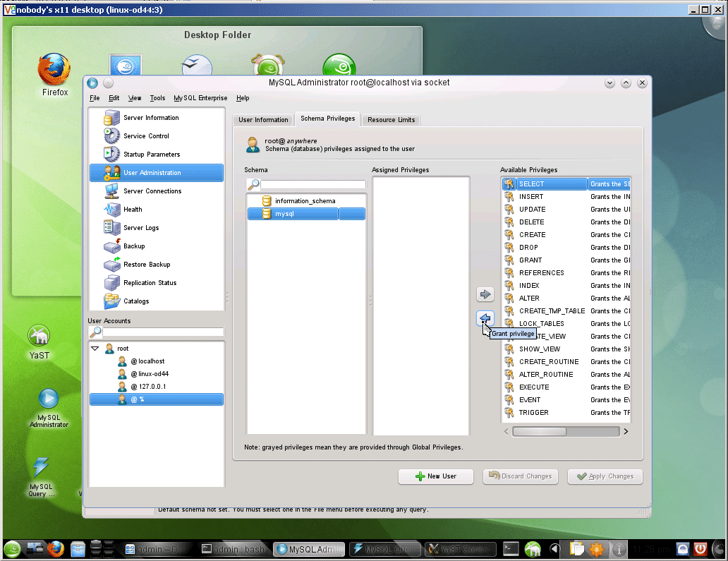Select the CREATE_ROUTINE privilege

pos(566,362)
